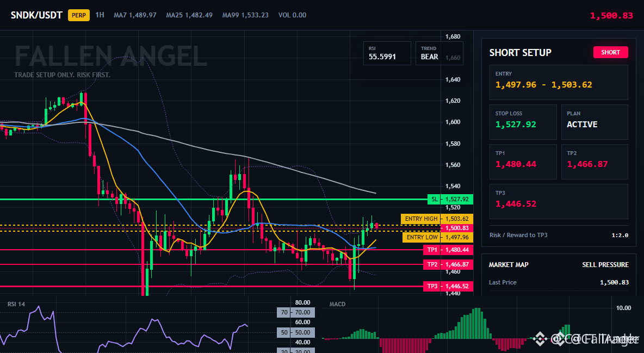Click the MA7 1,489.97 indicator
The width and height of the screenshot is (644, 353).
coord(135,15)
